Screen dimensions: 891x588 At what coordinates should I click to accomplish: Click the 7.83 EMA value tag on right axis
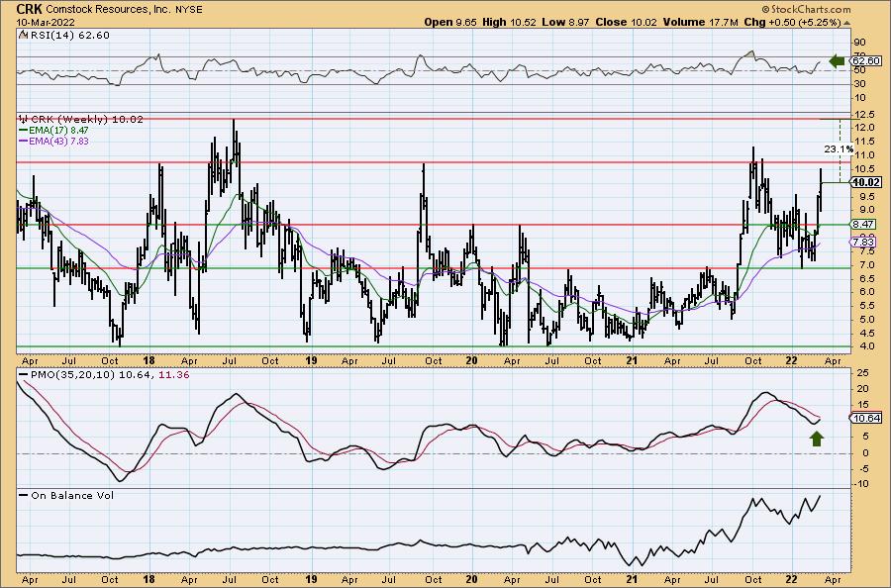863,243
